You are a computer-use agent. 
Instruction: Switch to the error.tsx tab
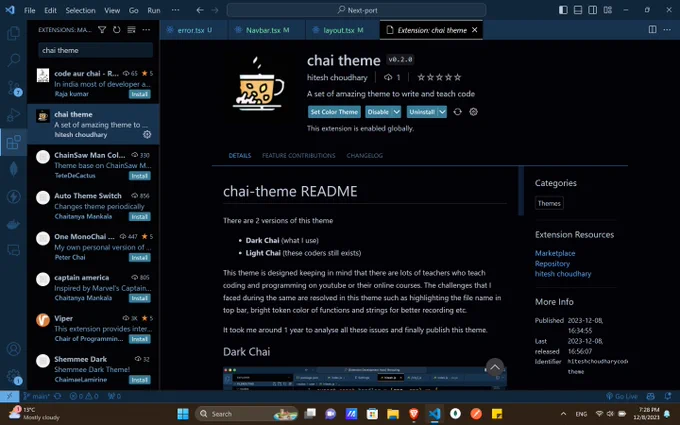coord(193,30)
